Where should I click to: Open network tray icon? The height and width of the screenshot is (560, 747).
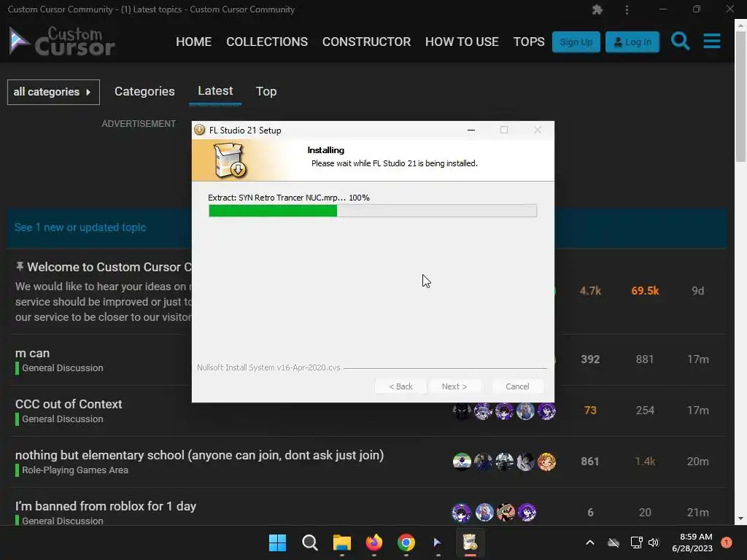point(636,542)
